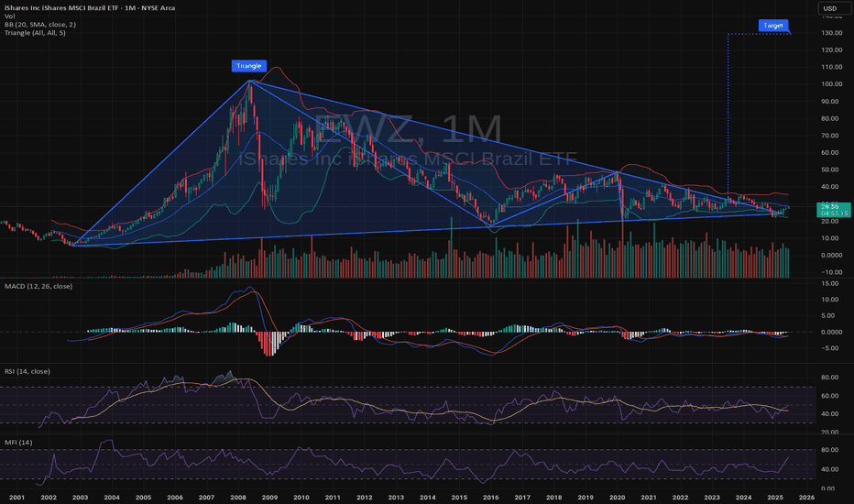Select the Triangle (All, All, 5) legend
Image resolution: width=854 pixels, height=504 pixels.
[35, 33]
